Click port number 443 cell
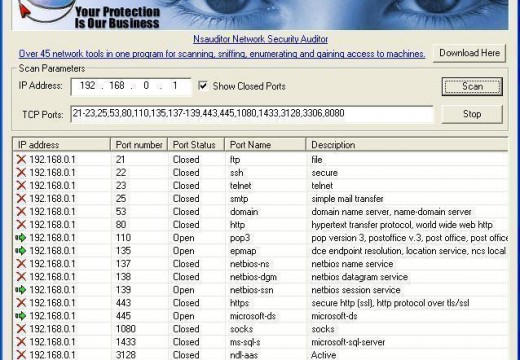 point(123,303)
